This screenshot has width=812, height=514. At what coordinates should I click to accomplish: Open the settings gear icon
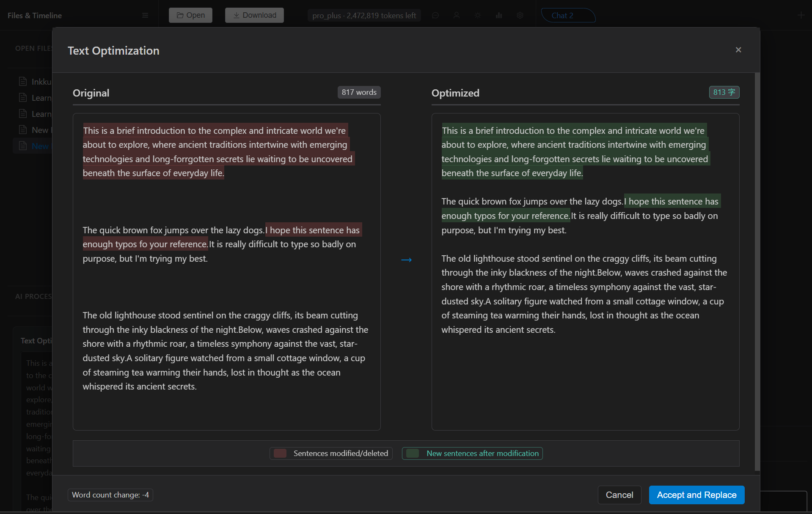tap(520, 15)
